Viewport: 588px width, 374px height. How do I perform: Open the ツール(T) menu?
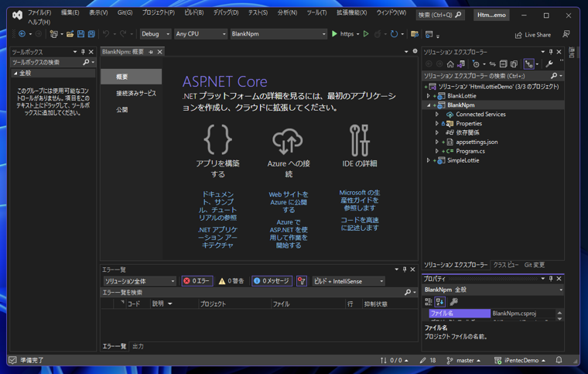coord(316,12)
